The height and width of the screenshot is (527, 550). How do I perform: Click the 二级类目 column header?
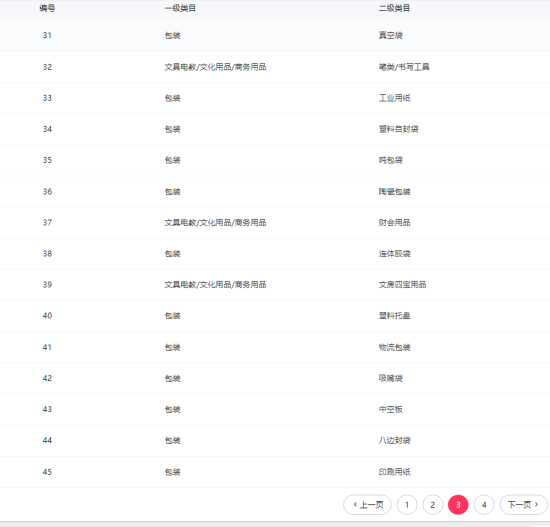tap(394, 8)
